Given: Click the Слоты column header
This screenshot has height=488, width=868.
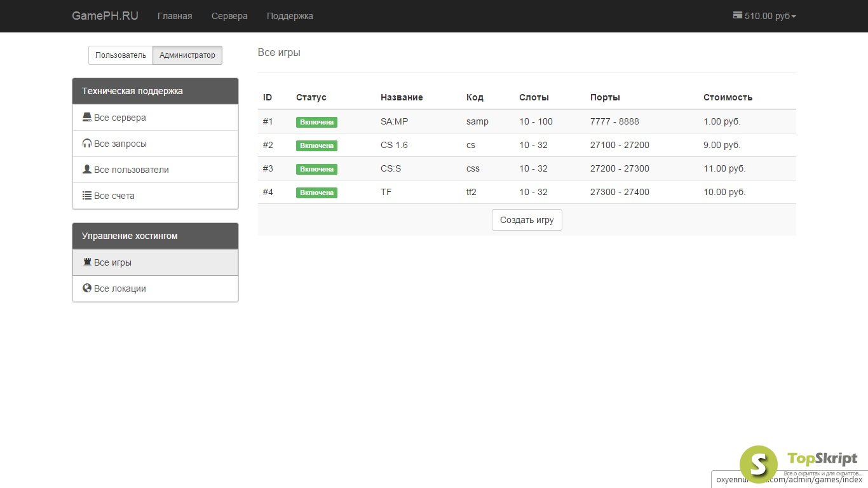Looking at the screenshot, I should pos(534,97).
